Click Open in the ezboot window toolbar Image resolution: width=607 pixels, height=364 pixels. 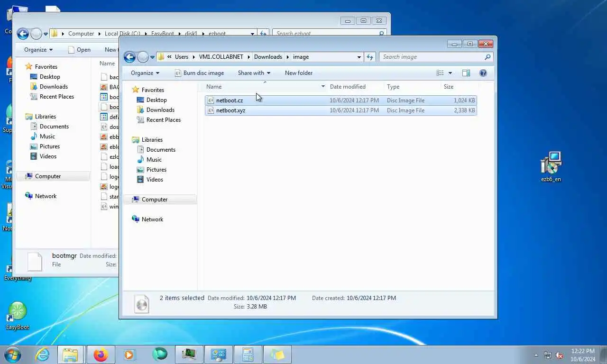[x=79, y=50]
